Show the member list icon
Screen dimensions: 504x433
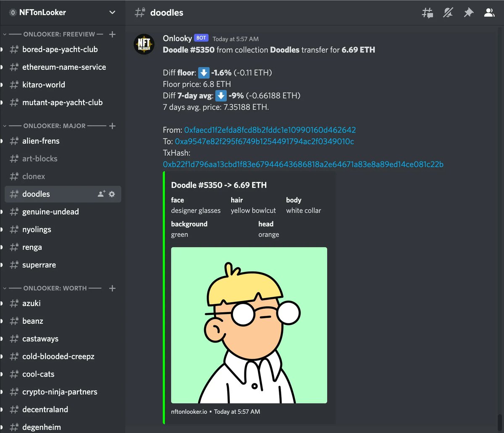[x=489, y=13]
